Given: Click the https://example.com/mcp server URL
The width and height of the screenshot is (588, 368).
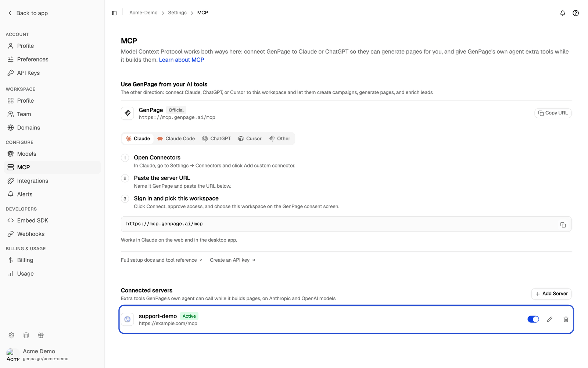Looking at the screenshot, I should pos(168,323).
